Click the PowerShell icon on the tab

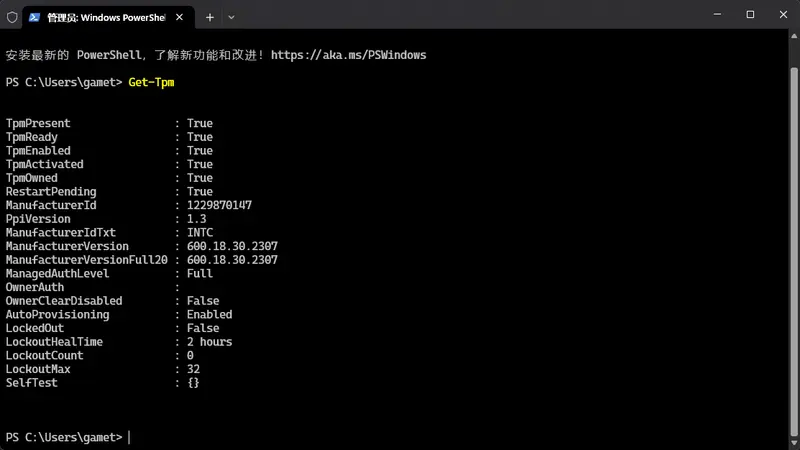point(35,17)
